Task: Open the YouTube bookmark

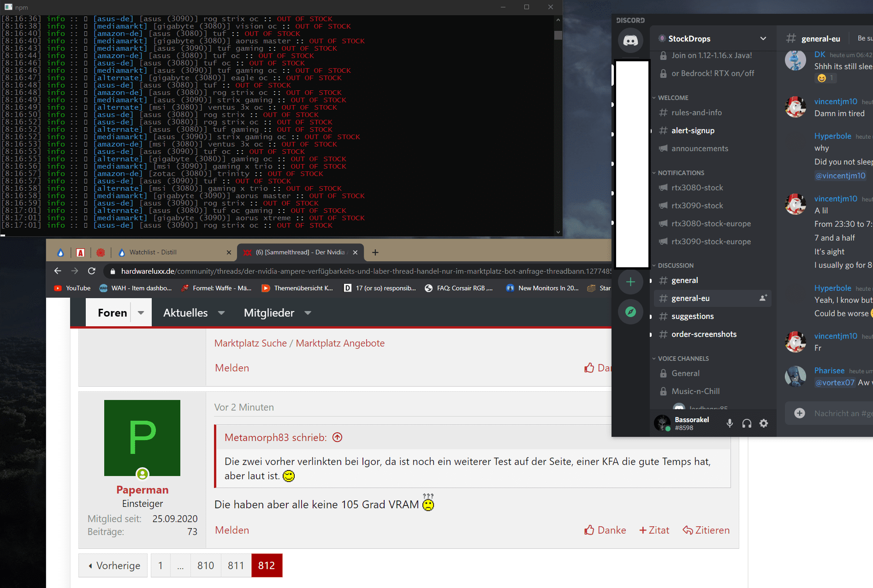Action: click(72, 288)
